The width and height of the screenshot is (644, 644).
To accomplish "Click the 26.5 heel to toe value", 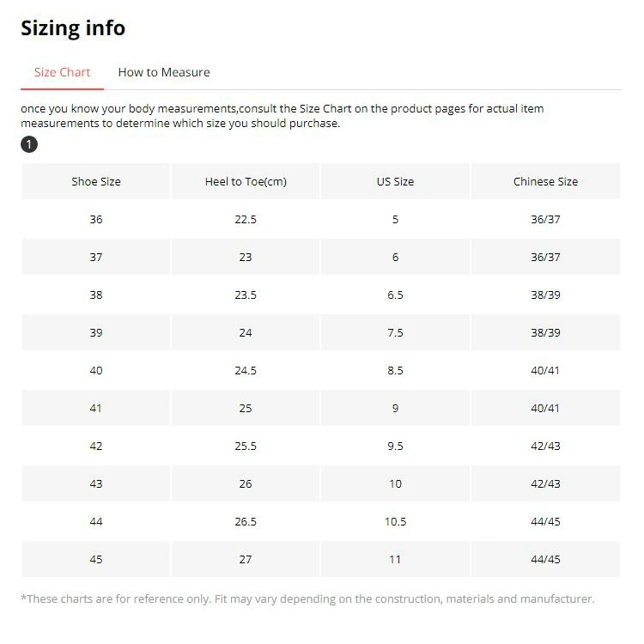I will pyautogui.click(x=246, y=521).
